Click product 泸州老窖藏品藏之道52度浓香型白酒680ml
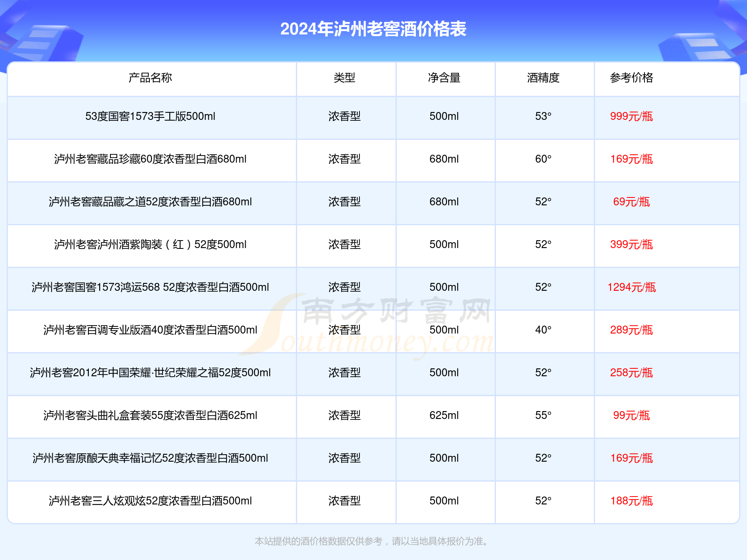This screenshot has width=747, height=560. pyautogui.click(x=150, y=202)
